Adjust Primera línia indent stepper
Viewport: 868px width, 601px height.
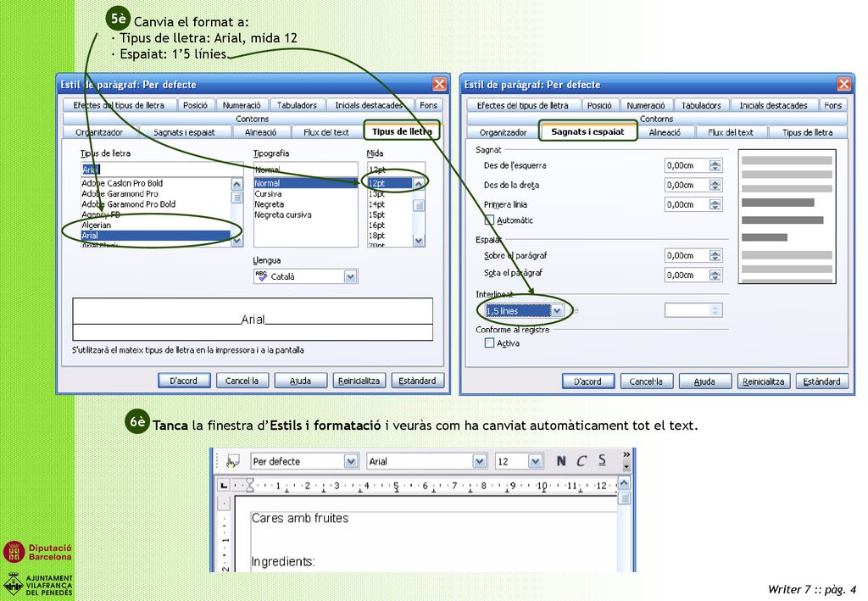tap(715, 204)
